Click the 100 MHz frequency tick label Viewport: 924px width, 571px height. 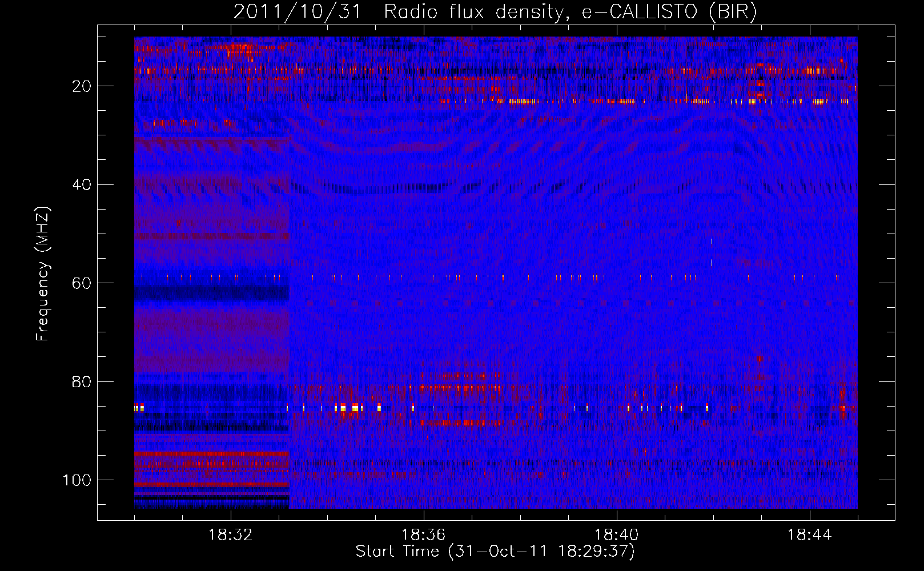coord(77,480)
